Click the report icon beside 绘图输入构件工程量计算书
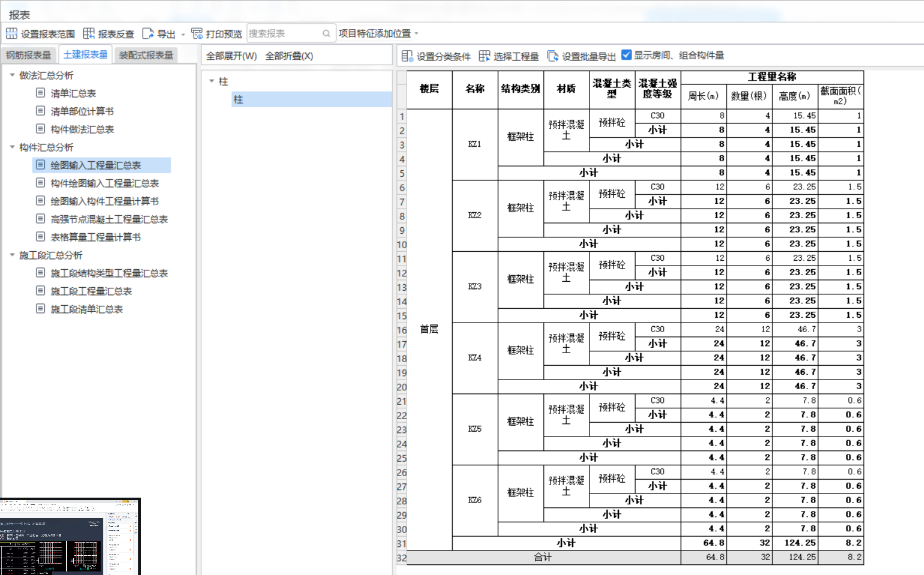The width and height of the screenshot is (924, 575). 40,200
